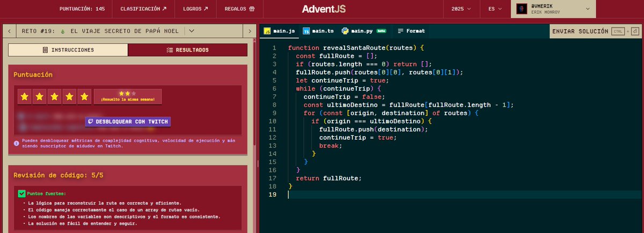Go to the next challenge arrow

pos(250,32)
